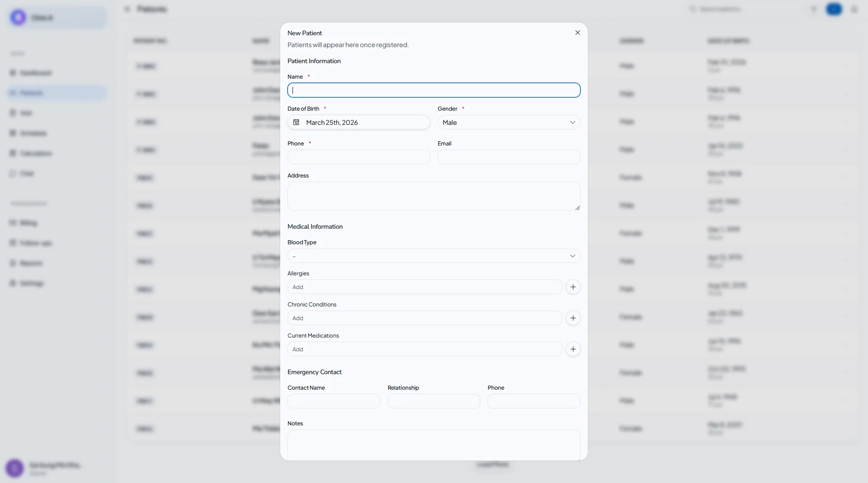The height and width of the screenshot is (483, 868).
Task: Click the Name input field
Action: pyautogui.click(x=434, y=90)
